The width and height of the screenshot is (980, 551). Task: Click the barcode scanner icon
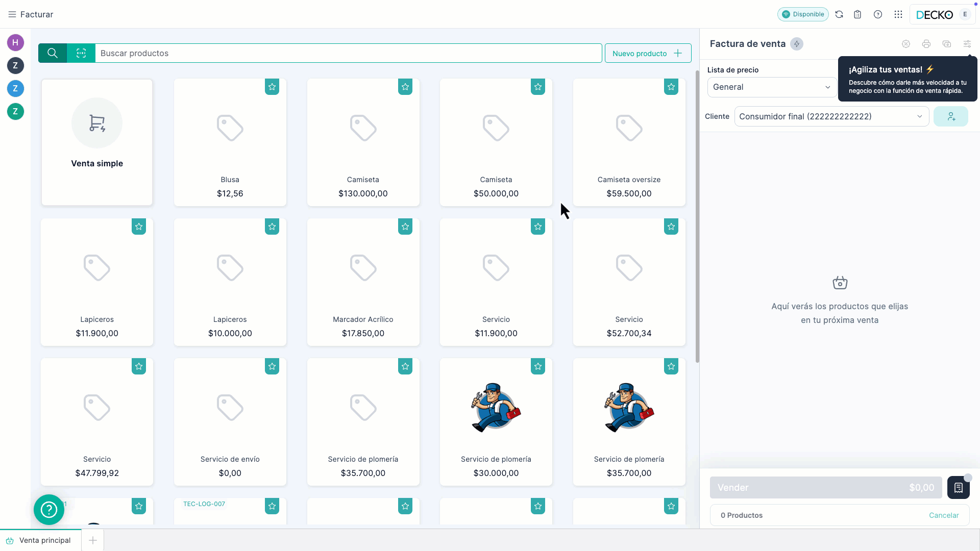coord(81,53)
